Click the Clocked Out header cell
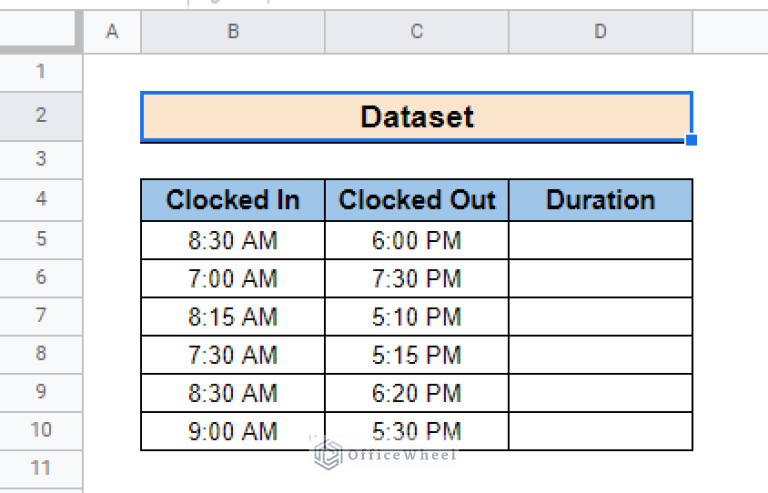 (x=416, y=200)
